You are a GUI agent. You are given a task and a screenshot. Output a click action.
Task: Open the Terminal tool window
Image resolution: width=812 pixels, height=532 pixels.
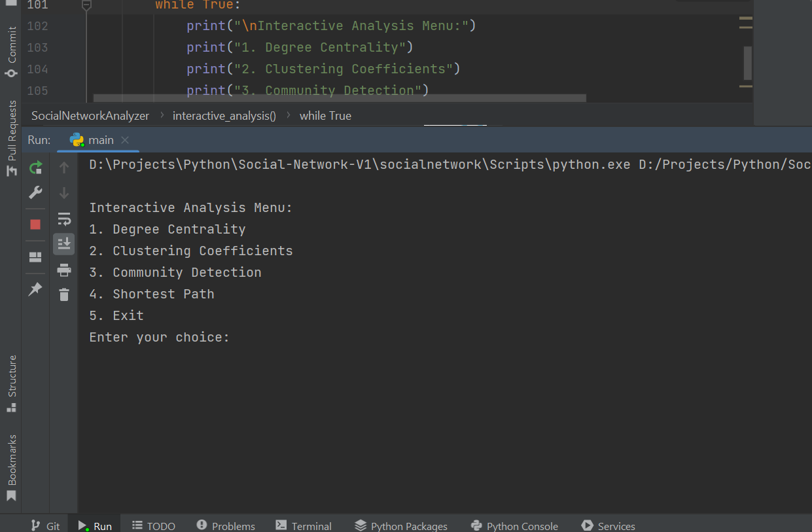coord(304,526)
